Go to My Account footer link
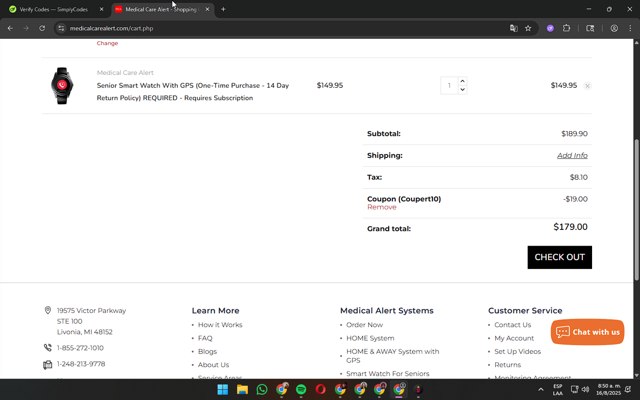Viewport: 640px width, 400px height. pyautogui.click(x=514, y=338)
